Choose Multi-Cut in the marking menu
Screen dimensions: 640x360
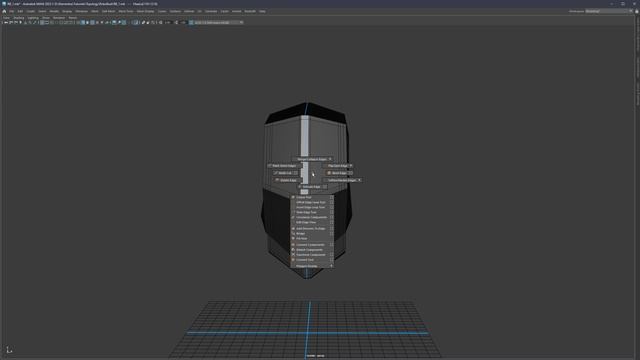click(286, 173)
